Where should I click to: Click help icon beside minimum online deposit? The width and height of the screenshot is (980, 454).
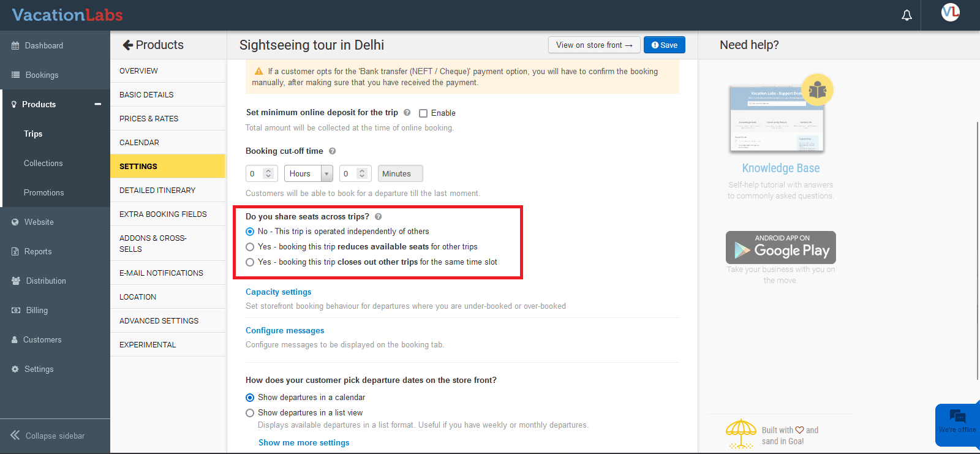point(407,113)
